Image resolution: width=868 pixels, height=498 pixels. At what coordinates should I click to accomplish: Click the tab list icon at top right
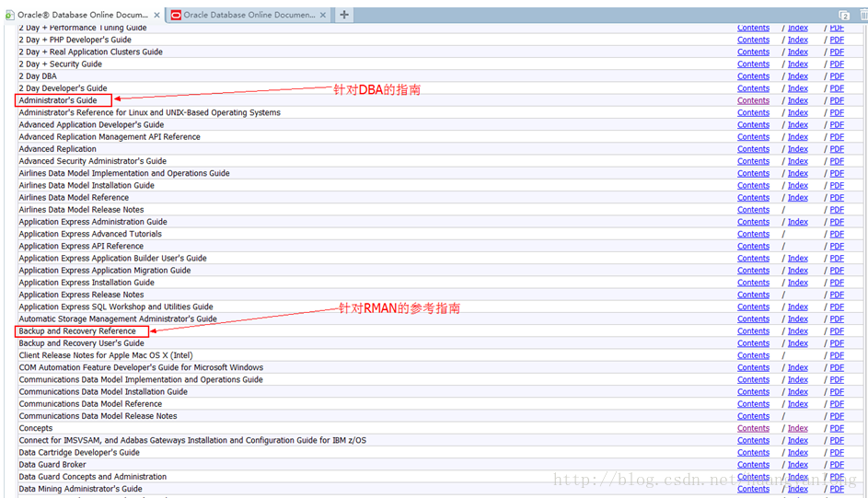click(844, 15)
